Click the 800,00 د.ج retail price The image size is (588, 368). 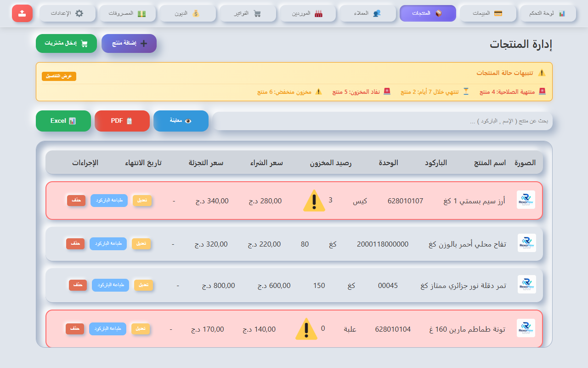(x=219, y=285)
